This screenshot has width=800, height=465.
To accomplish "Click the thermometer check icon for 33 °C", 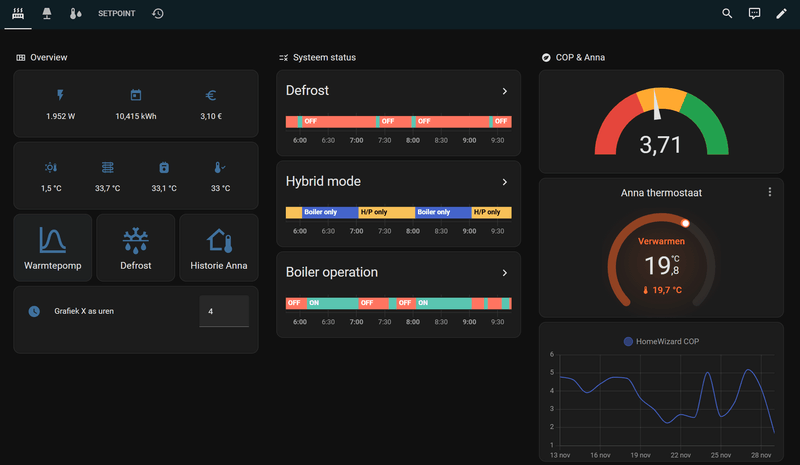I will click(x=220, y=167).
